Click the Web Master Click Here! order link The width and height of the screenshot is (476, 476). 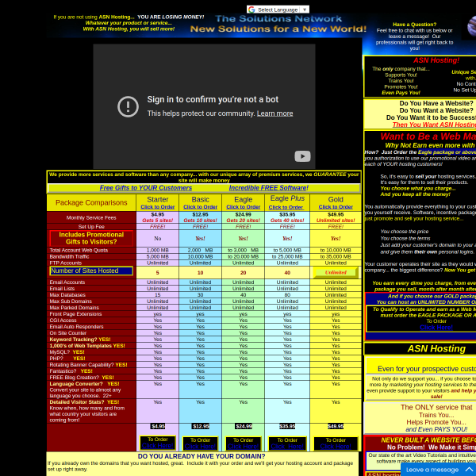pos(436,328)
